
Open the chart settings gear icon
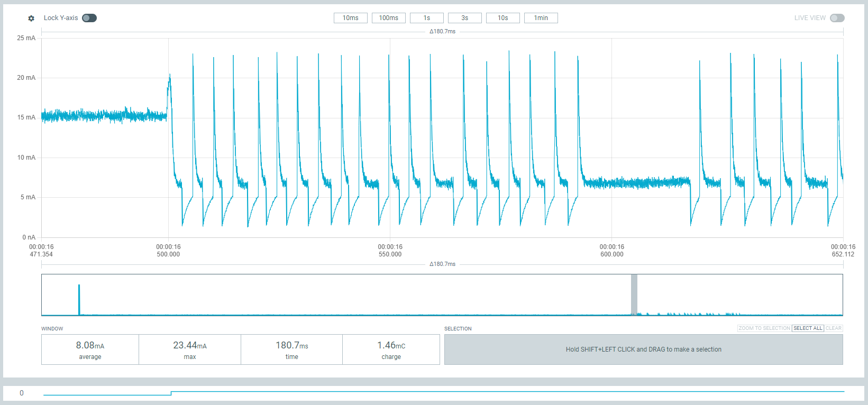31,18
